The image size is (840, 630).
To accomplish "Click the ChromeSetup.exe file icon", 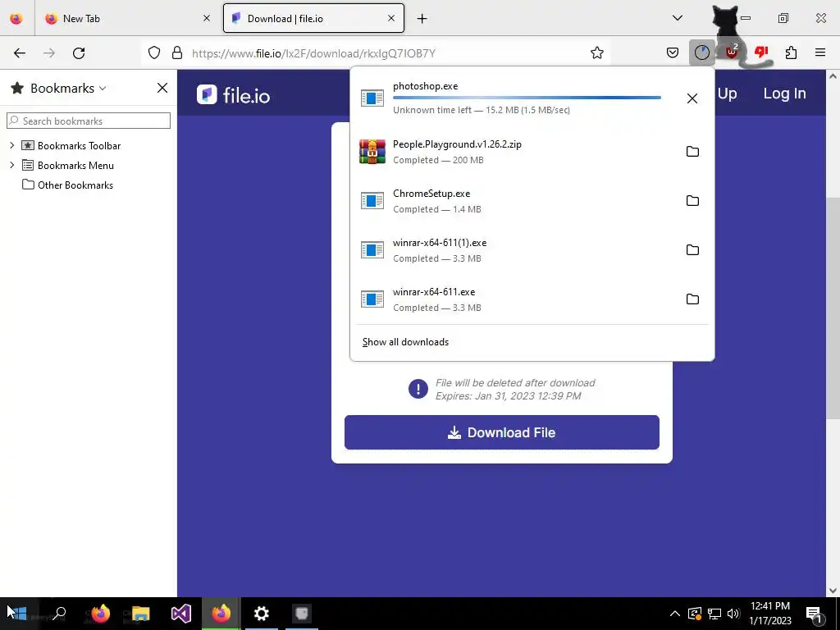I will [372, 201].
